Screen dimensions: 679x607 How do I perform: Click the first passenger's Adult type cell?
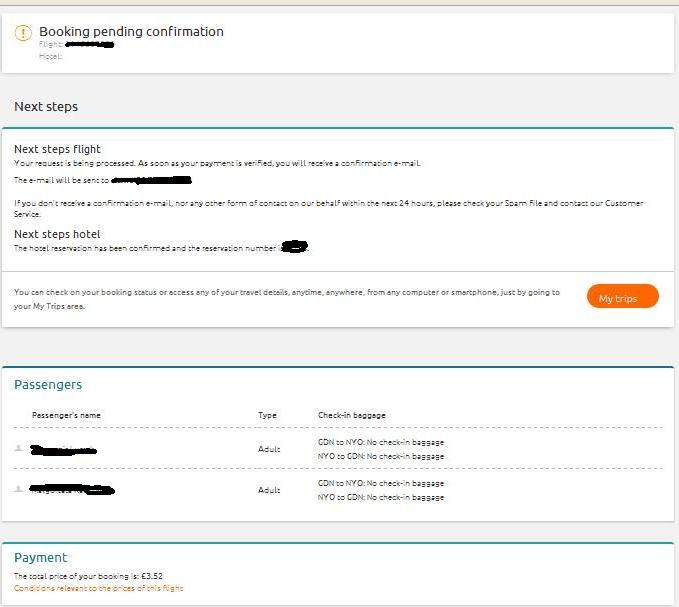pyautogui.click(x=269, y=449)
